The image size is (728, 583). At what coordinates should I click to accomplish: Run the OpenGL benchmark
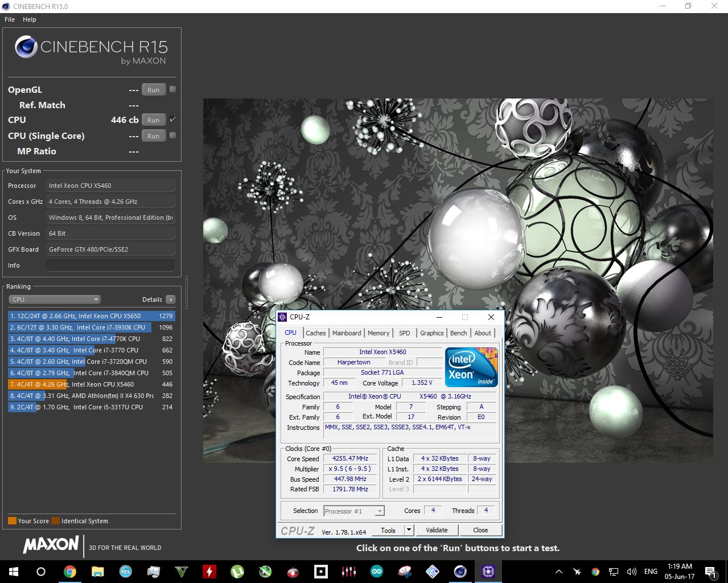coord(154,90)
